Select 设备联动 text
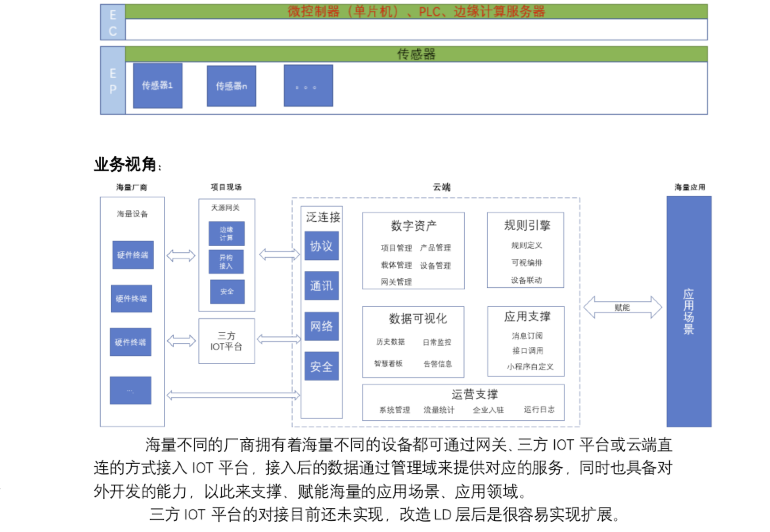This screenshot has height=532, width=770. [527, 280]
